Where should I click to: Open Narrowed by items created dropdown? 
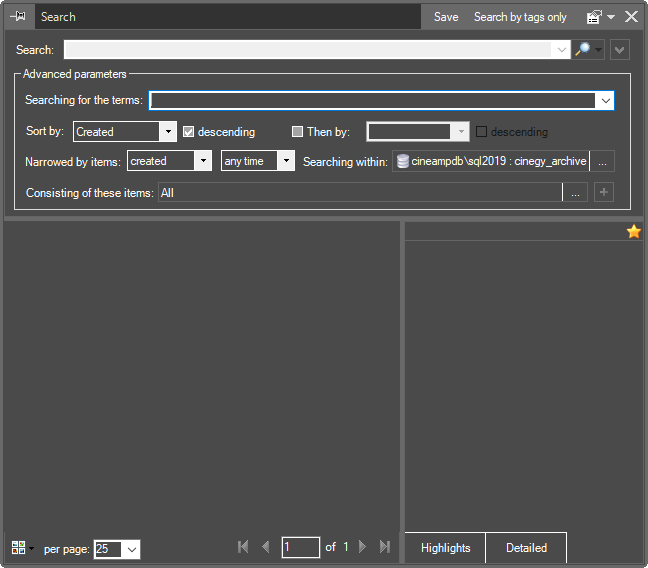click(x=203, y=161)
